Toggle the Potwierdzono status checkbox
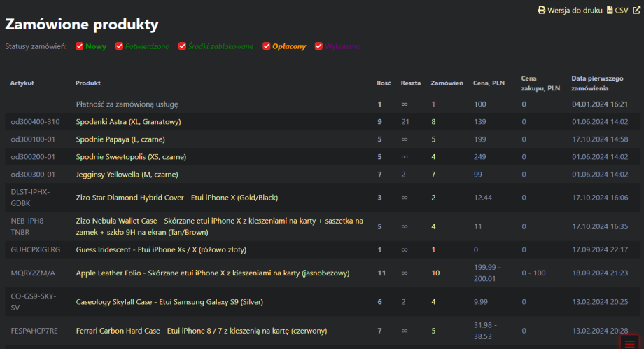The width and height of the screenshot is (644, 349). point(119,46)
